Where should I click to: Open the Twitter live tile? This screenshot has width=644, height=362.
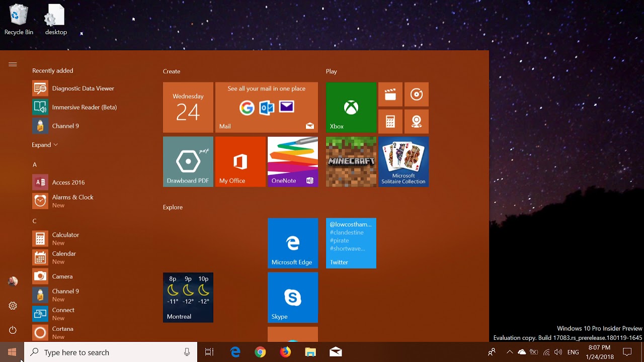pyautogui.click(x=351, y=243)
